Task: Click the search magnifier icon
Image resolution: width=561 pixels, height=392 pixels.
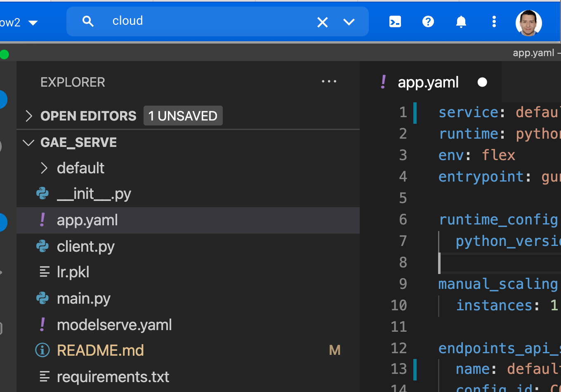Action: (x=88, y=21)
